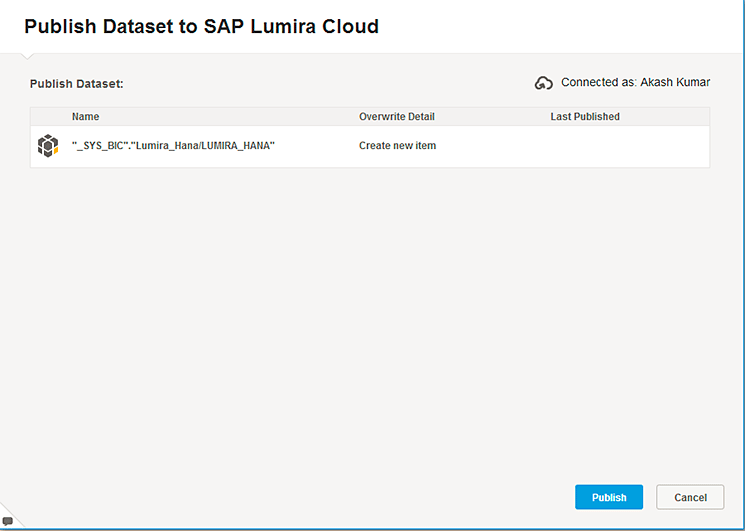Screen dimensions: 745x531
Task: Select the Last Published column header
Action: [x=585, y=117]
